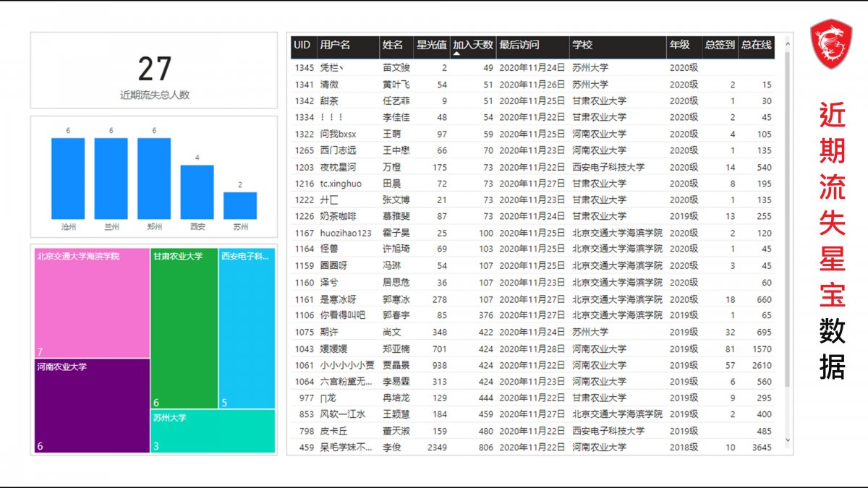Click the 27 近期流失总人数 card
Viewport: 868px width, 488px height.
pos(154,70)
